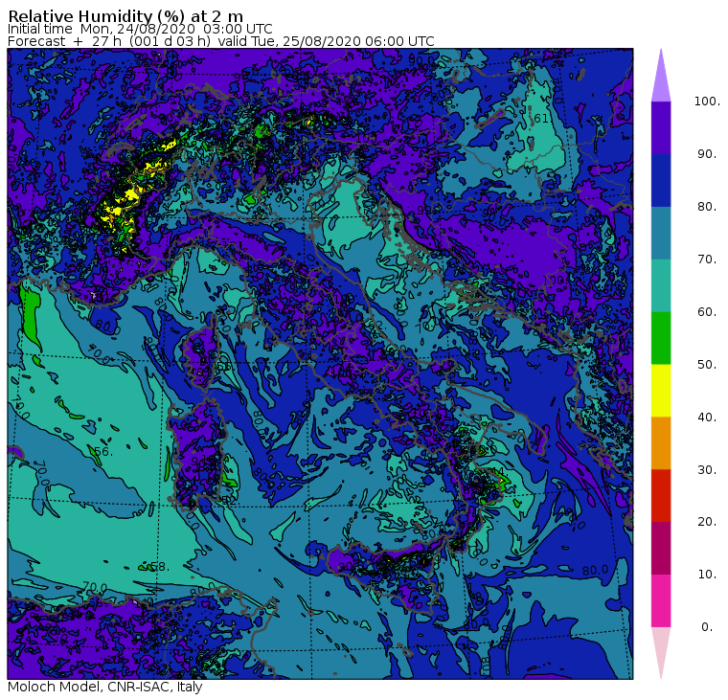Click the '10.' color bar label
Screen dimensions: 728x700
coord(707,575)
